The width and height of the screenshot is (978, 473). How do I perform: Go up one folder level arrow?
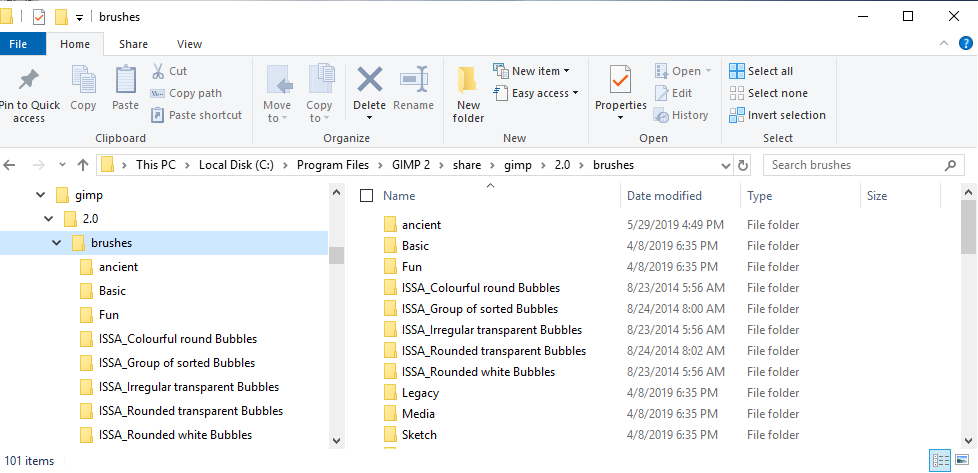pyautogui.click(x=82, y=165)
